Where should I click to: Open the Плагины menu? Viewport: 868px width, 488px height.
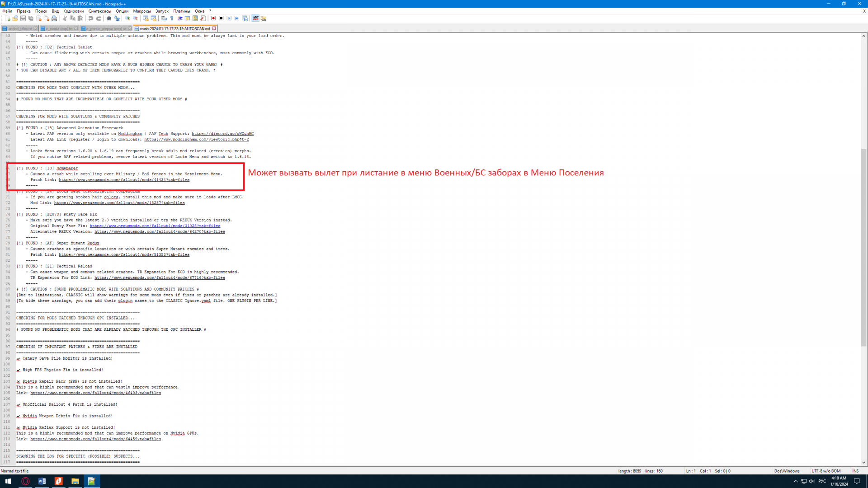point(181,11)
